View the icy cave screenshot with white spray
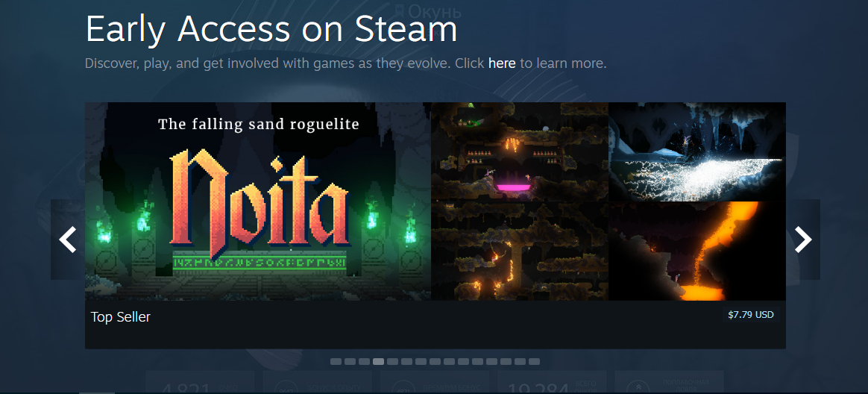868x394 pixels. [x=697, y=151]
